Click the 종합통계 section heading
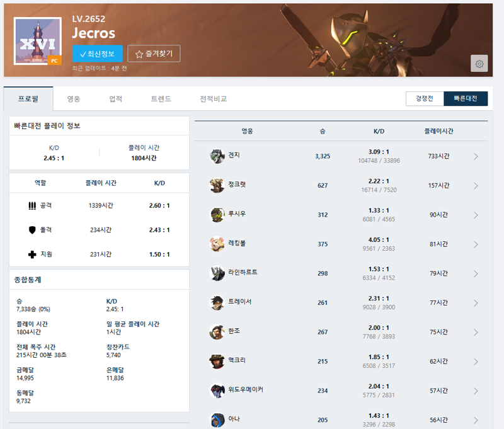The height and width of the screenshot is (429, 504). click(28, 280)
